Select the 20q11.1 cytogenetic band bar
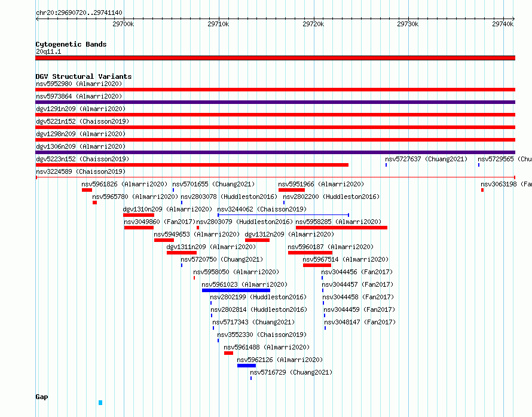The image size is (532, 417). pyautogui.click(x=275, y=58)
